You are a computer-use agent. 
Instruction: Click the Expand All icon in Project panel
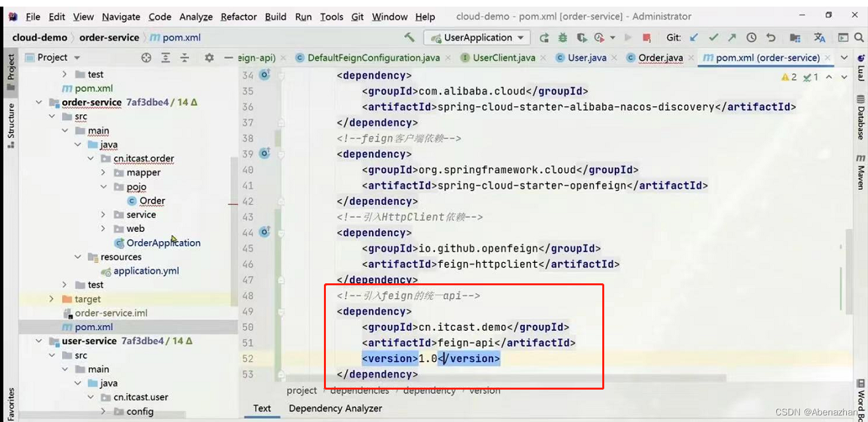point(166,57)
